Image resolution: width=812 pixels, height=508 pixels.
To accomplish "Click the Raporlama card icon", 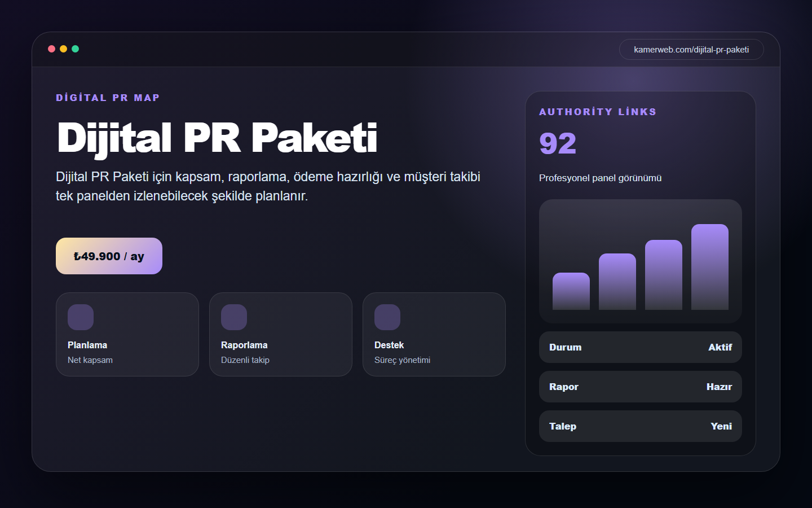I will [234, 317].
